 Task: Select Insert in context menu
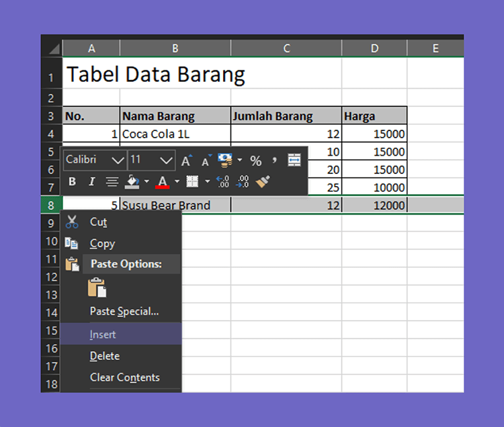point(121,334)
